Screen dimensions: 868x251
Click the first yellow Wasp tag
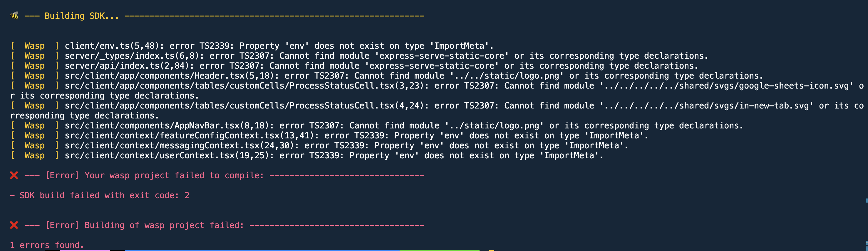pyautogui.click(x=34, y=46)
